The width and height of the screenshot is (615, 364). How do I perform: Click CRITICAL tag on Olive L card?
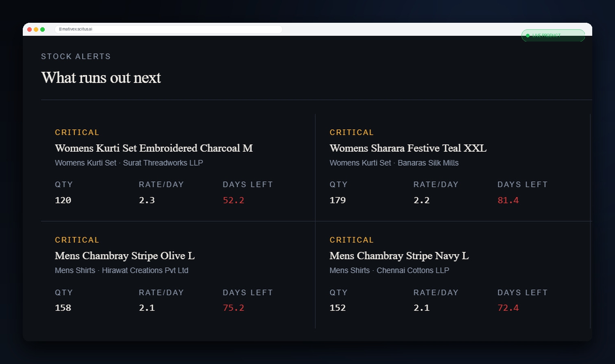pos(77,240)
